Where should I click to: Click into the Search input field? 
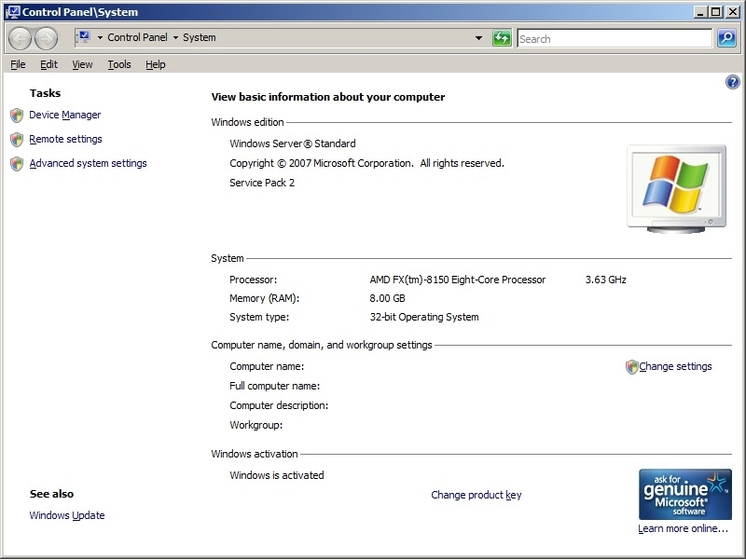point(615,38)
